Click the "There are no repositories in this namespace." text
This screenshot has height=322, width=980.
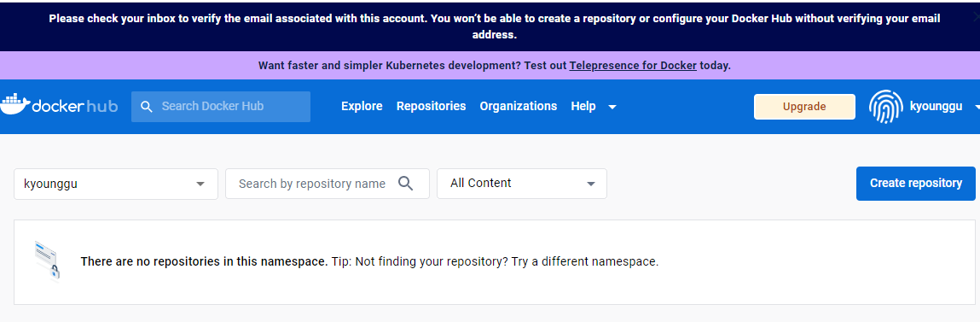click(x=205, y=261)
